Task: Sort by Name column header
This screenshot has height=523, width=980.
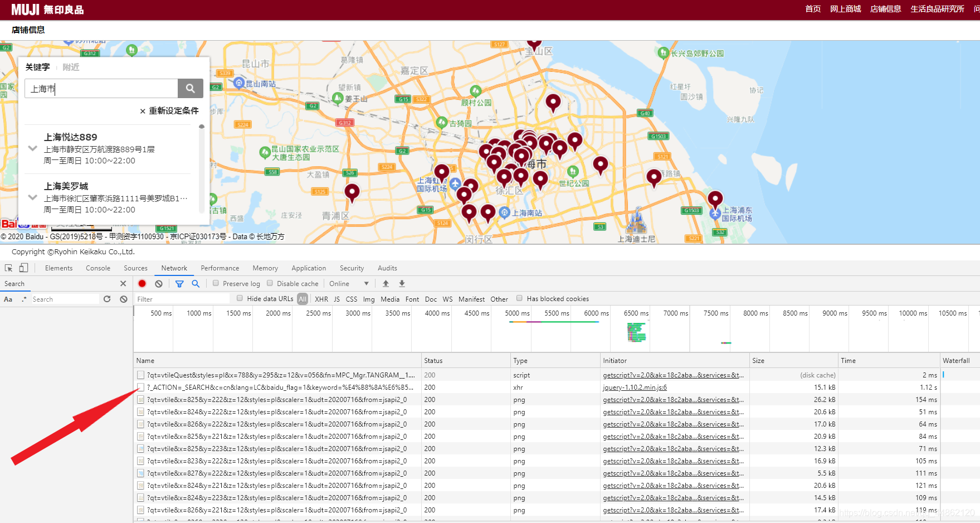Action: coord(277,361)
